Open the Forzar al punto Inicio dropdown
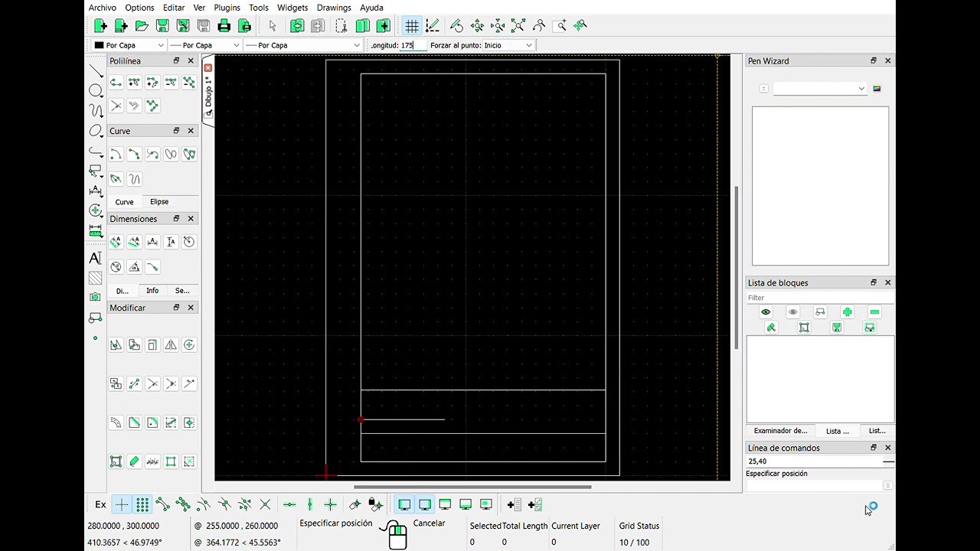 pos(508,45)
